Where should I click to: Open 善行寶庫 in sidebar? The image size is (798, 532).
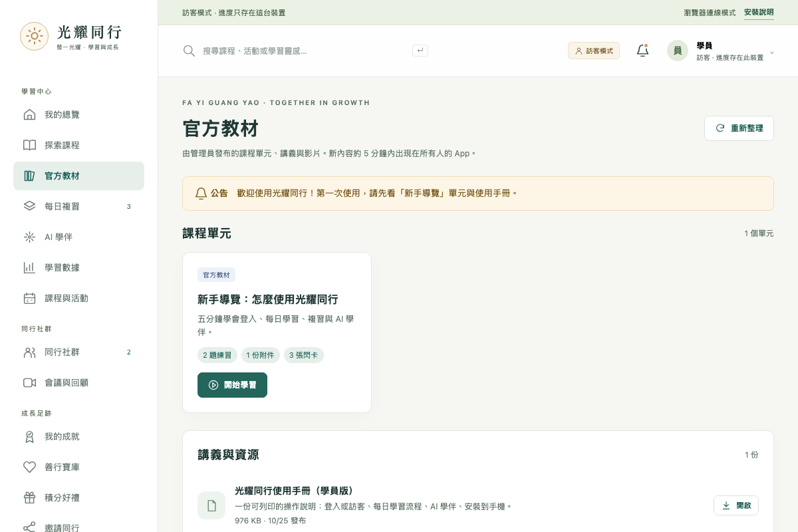(x=78, y=467)
